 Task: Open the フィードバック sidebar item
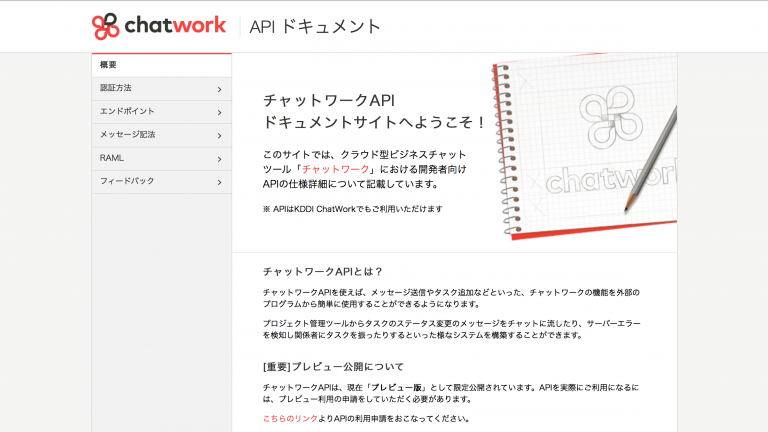(x=161, y=182)
